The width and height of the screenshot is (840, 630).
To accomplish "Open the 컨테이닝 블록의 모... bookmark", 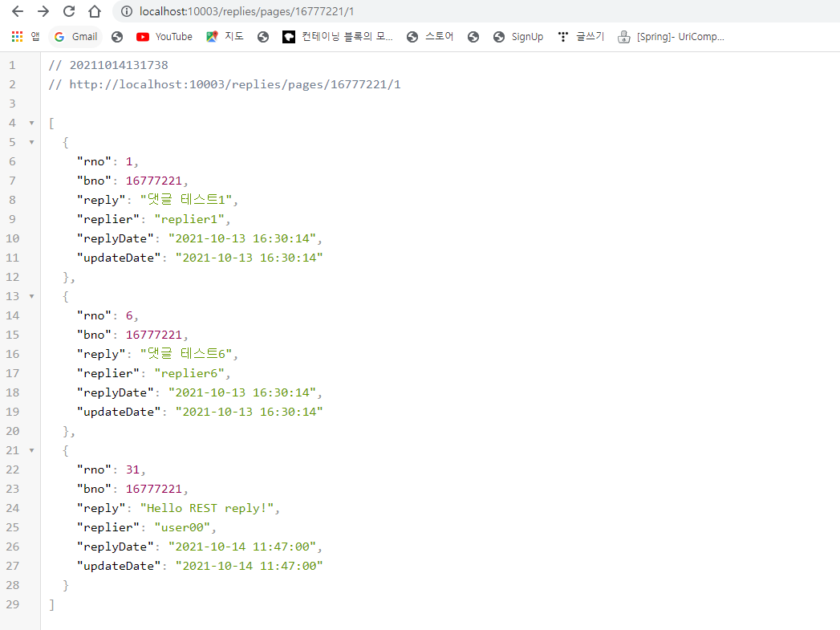I will (338, 36).
